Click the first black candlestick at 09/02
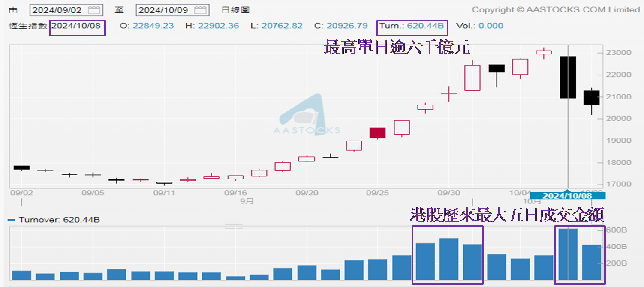 pyautogui.click(x=21, y=167)
